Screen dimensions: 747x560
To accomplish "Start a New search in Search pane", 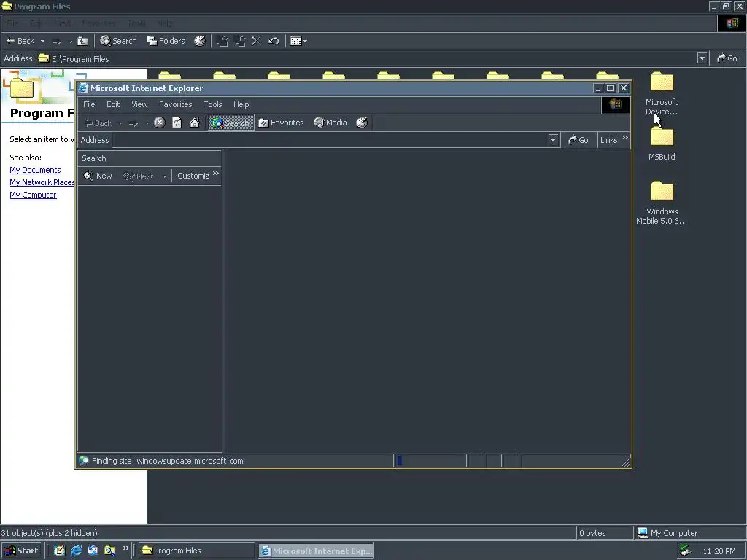I will pyautogui.click(x=98, y=176).
